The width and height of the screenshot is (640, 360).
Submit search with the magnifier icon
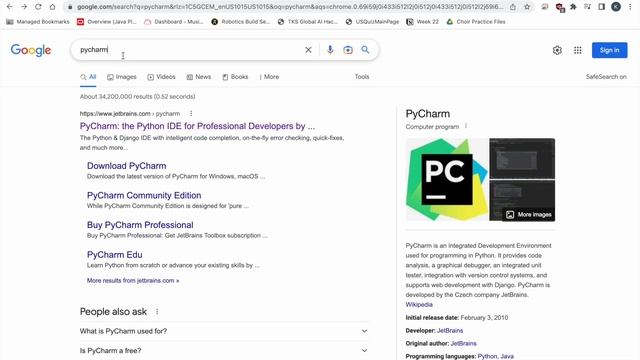pos(365,50)
